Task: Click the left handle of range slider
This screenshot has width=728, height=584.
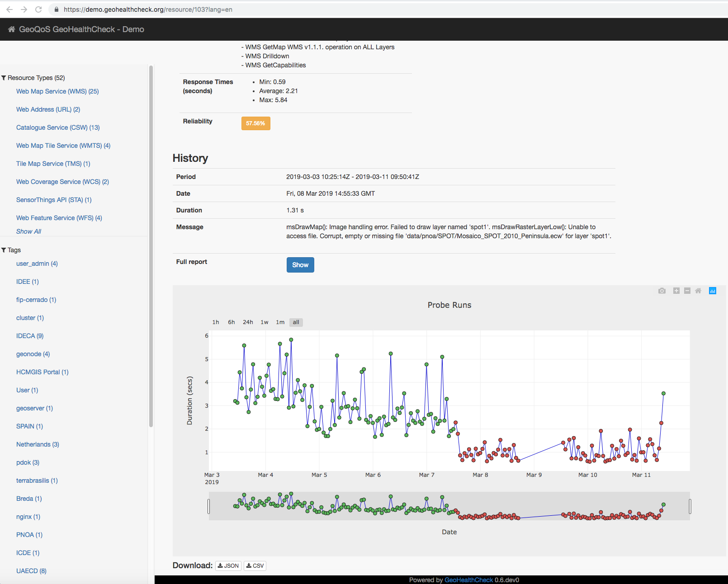Action: 208,506
